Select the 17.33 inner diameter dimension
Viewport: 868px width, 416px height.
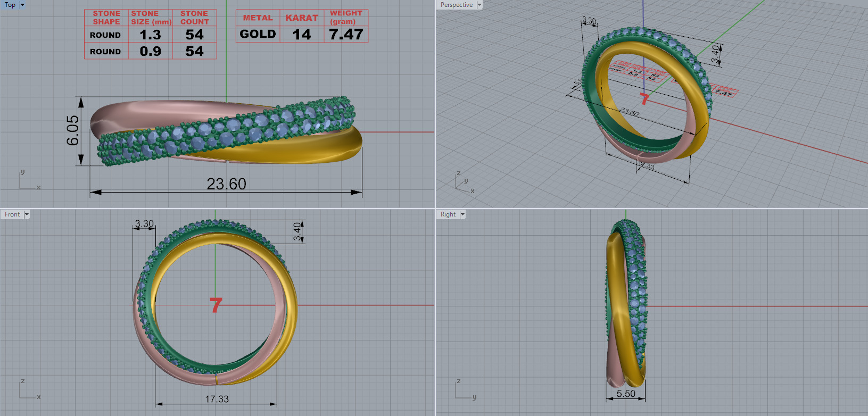tap(217, 399)
